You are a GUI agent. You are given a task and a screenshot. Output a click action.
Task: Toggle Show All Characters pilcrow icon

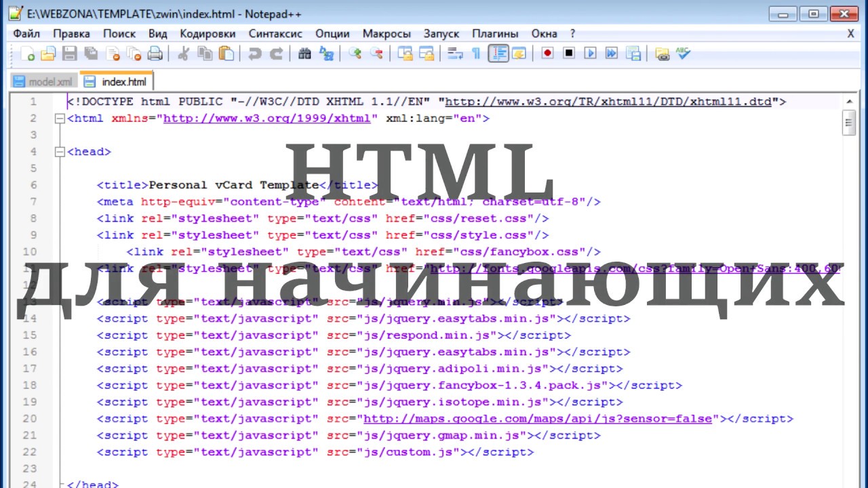coord(476,54)
